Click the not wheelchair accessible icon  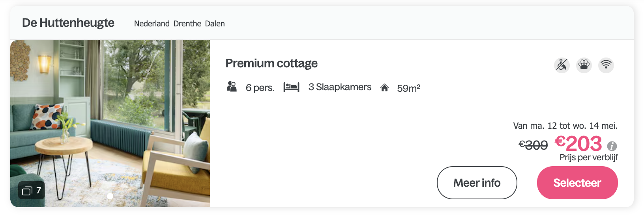coord(562,65)
